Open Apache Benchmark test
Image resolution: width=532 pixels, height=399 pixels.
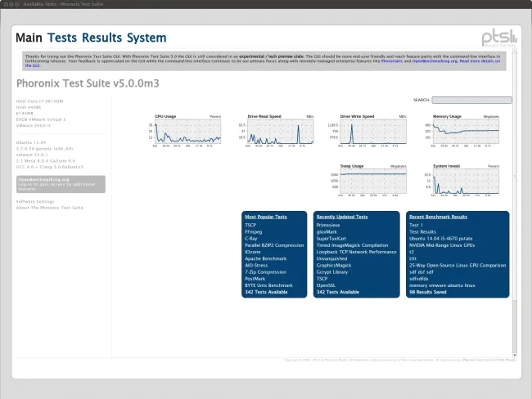266,258
